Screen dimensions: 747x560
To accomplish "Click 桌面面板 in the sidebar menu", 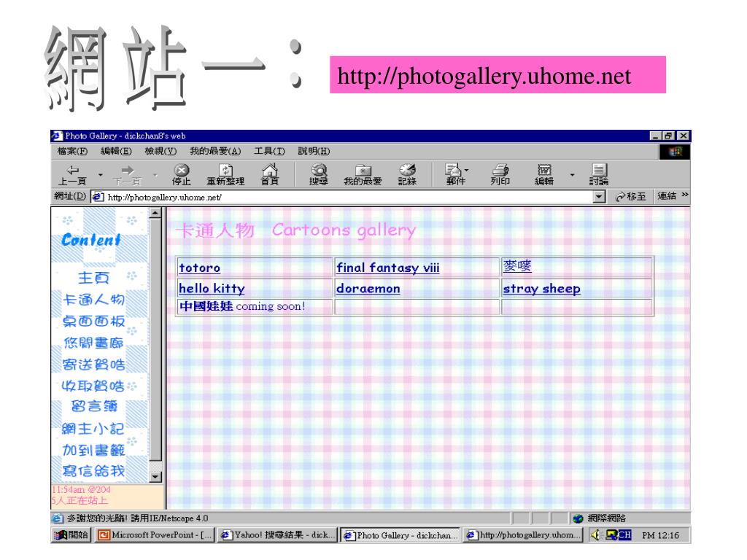I will 94,322.
